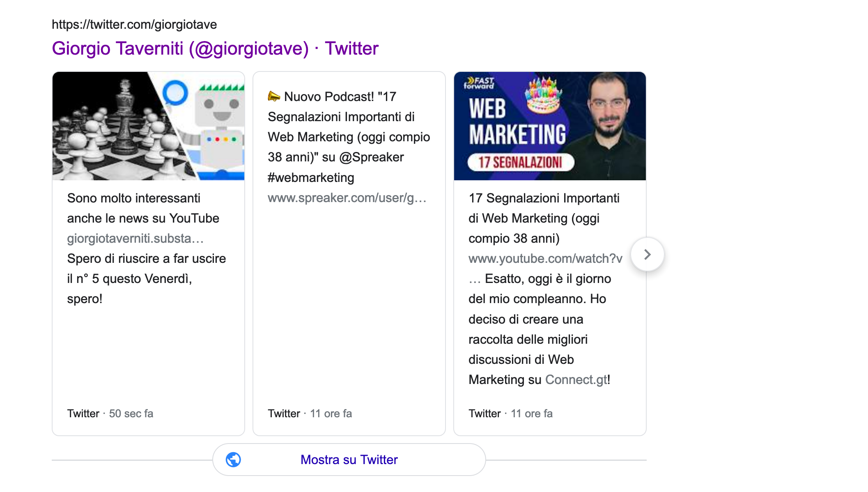Viewport: 868px width, 492px height.
Task: Open the Web Marketing 17 Segnalazioni thumbnail
Action: 550,126
